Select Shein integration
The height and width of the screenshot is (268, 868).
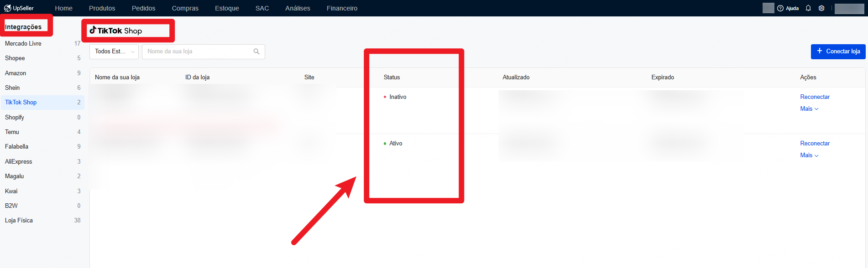click(x=42, y=88)
